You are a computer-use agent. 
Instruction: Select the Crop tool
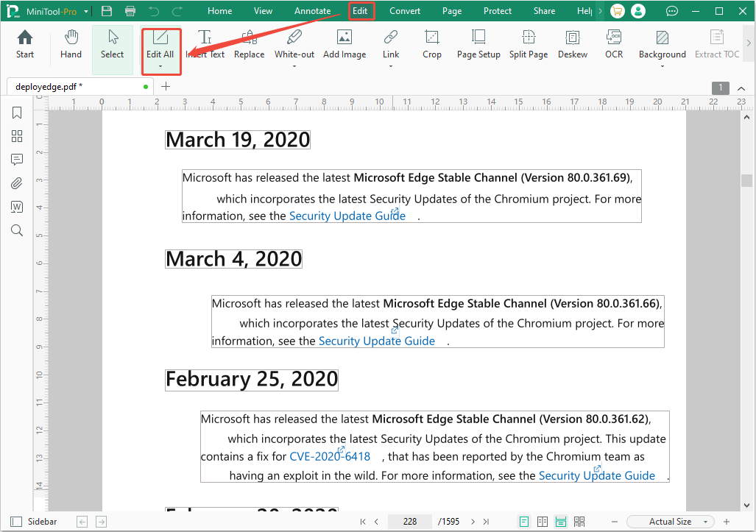432,44
